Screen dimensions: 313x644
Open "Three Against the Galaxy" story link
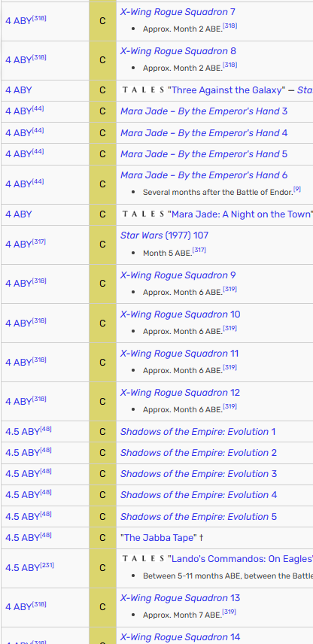[226, 90]
